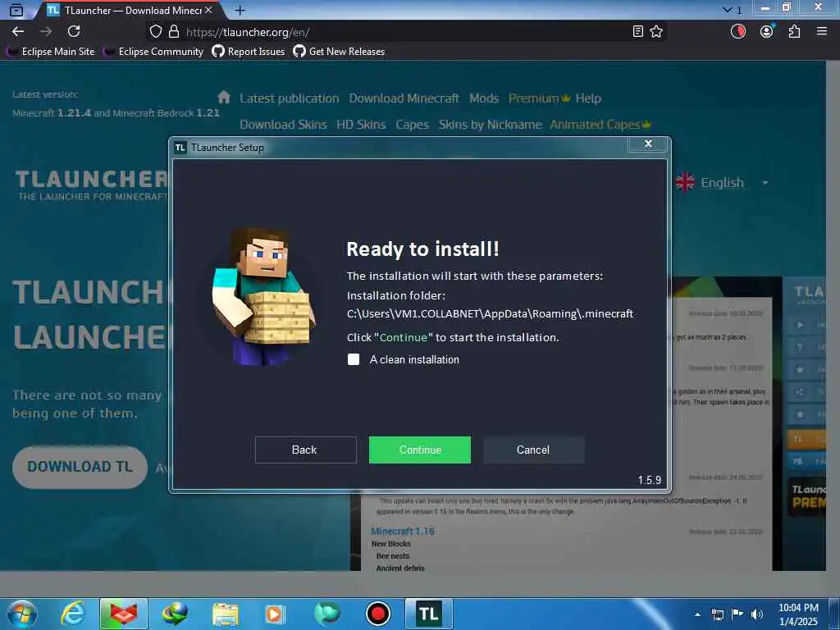Click the tlauncher.org URL address field
Screen dimensions: 840x630
click(407, 32)
